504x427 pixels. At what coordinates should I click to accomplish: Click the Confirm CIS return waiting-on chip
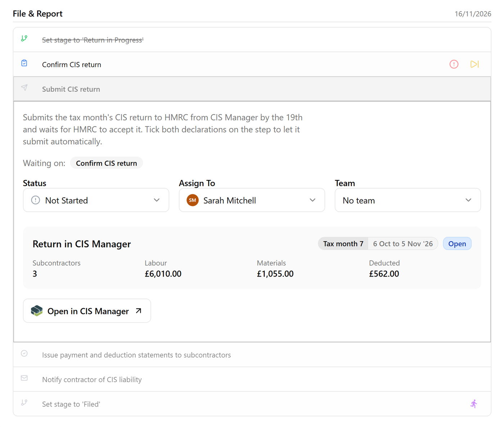click(107, 163)
